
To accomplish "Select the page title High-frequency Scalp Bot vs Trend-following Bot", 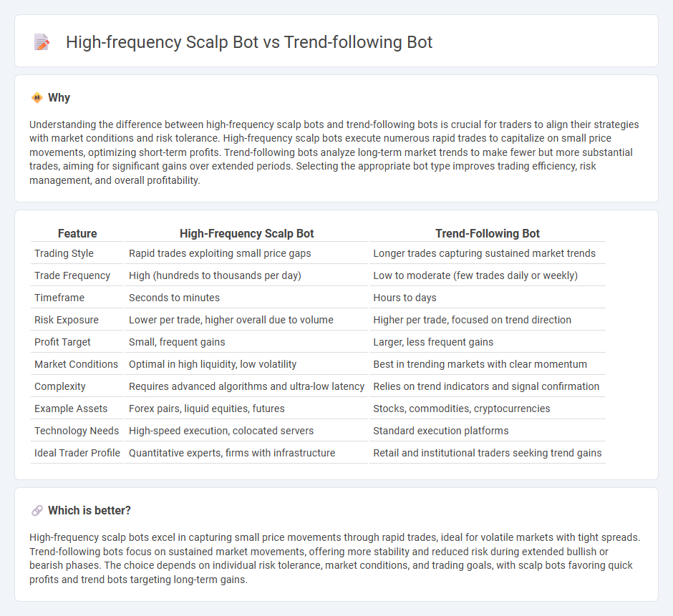I will 249,42.
